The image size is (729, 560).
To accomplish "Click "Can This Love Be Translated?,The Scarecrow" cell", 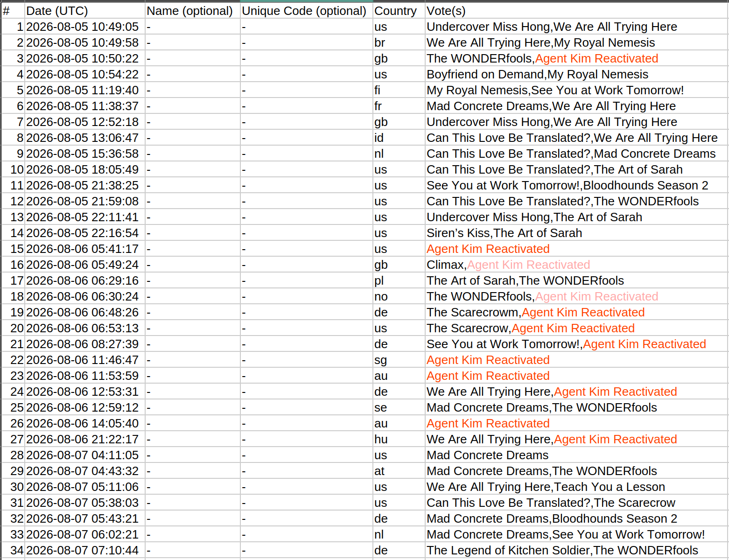I will [576, 503].
